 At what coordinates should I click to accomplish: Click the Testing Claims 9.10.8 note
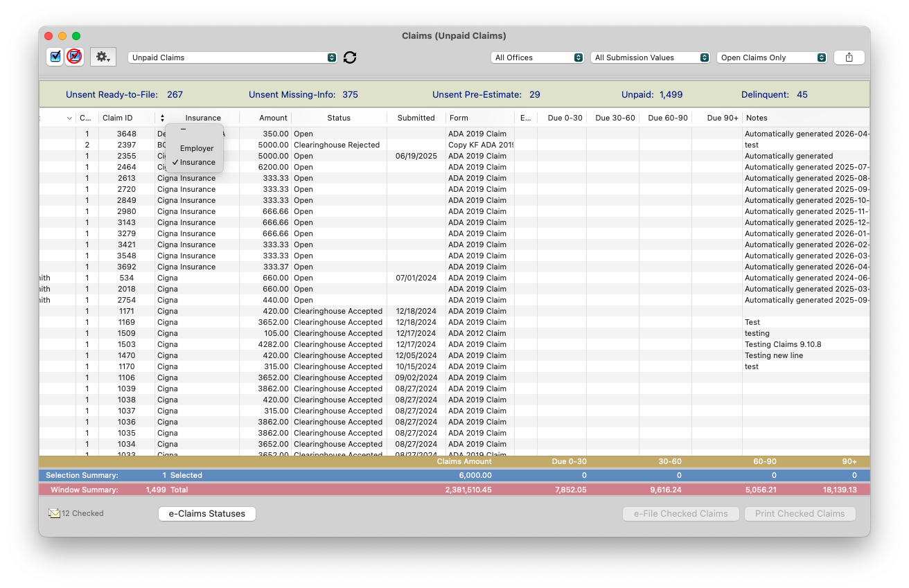783,344
